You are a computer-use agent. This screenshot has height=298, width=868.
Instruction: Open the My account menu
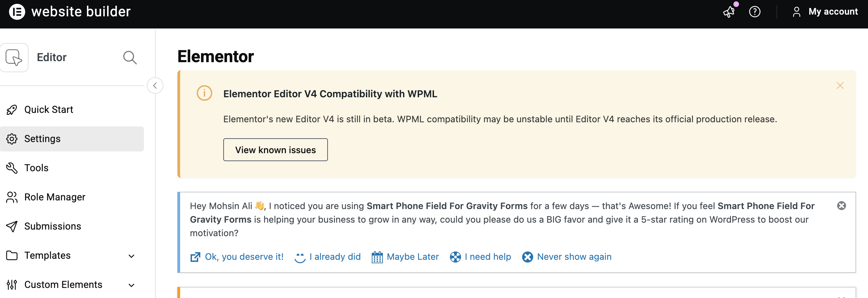(x=826, y=12)
